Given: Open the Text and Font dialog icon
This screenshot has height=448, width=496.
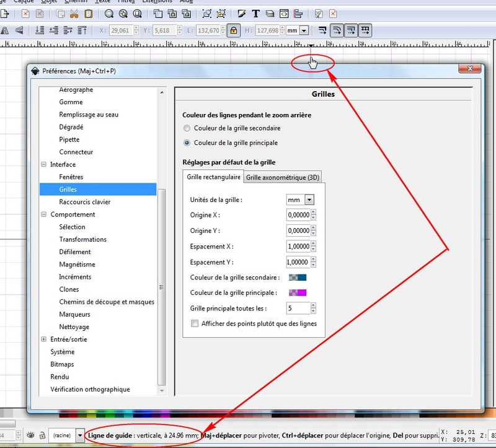Looking at the screenshot, I should click(x=255, y=14).
